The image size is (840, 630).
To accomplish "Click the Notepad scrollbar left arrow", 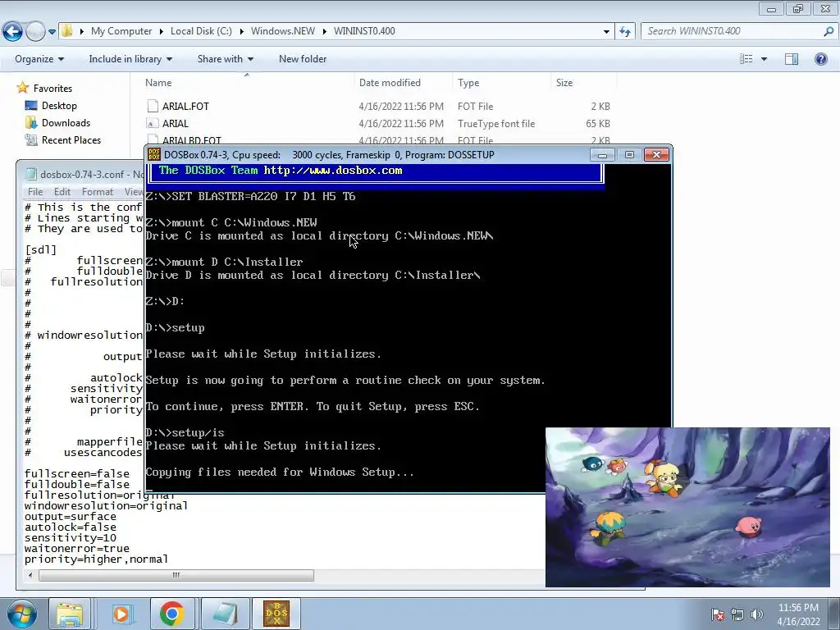I will pyautogui.click(x=30, y=575).
